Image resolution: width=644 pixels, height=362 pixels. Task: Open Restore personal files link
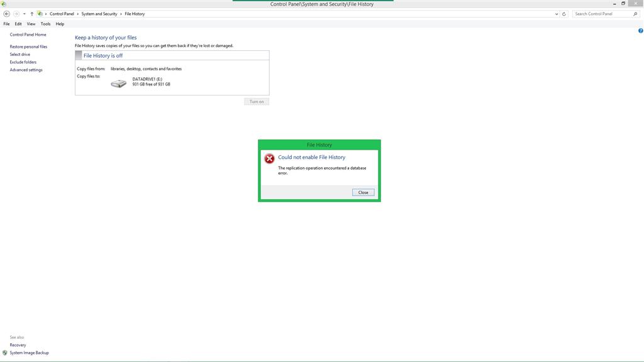click(x=28, y=47)
